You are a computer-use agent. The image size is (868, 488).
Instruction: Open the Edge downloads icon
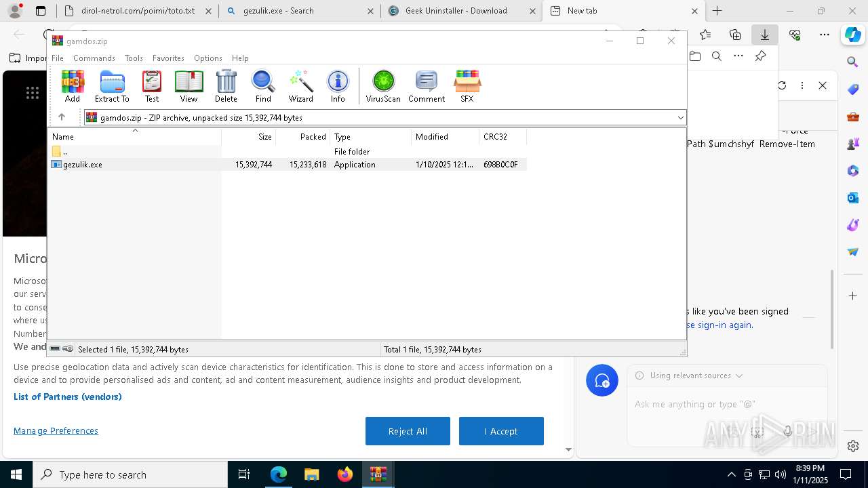tap(765, 35)
